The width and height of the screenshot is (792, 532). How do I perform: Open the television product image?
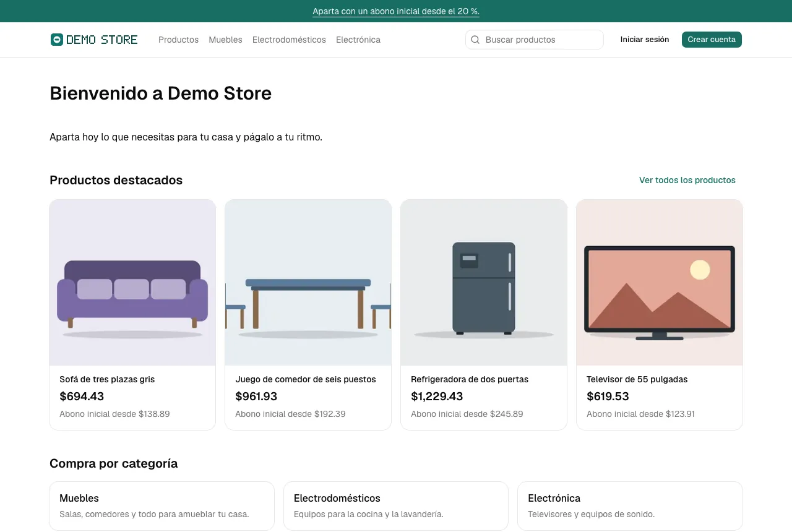[660, 282]
